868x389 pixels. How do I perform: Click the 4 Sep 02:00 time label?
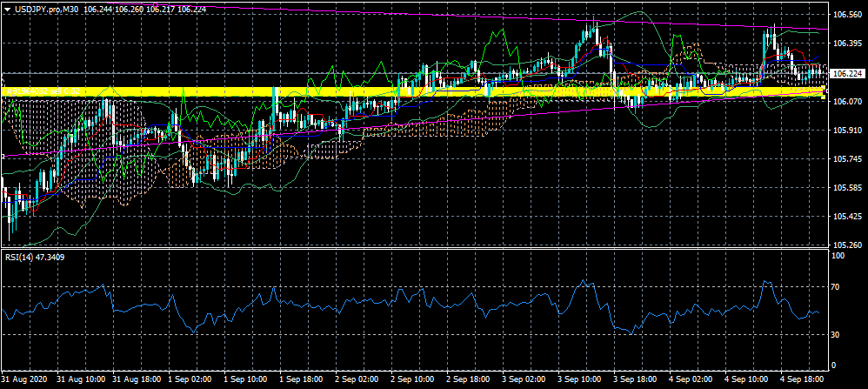coord(691,379)
